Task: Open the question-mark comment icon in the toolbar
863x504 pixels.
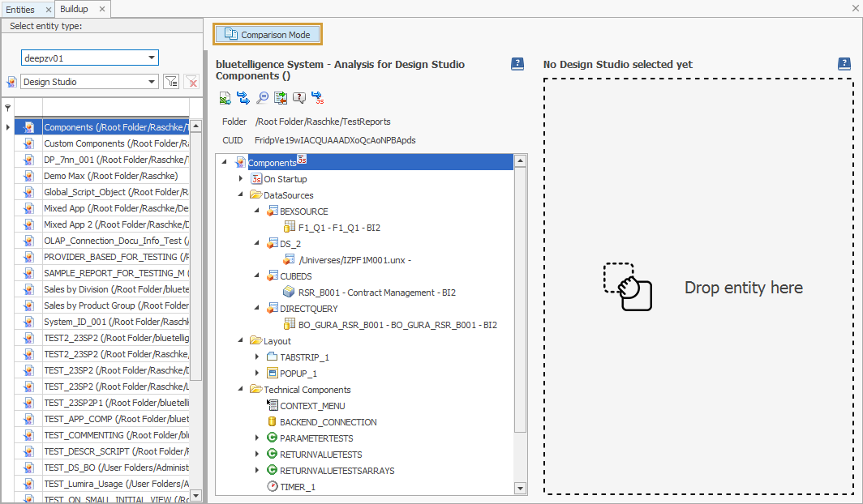Action: (298, 97)
